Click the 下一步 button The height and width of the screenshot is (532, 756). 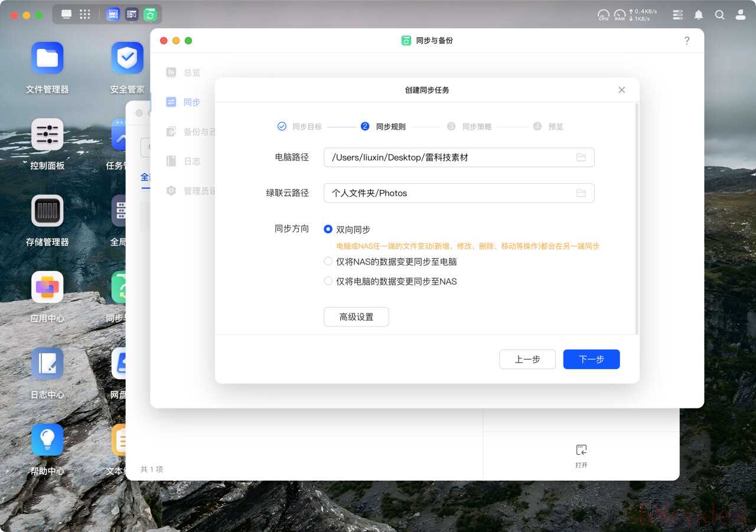(x=591, y=359)
